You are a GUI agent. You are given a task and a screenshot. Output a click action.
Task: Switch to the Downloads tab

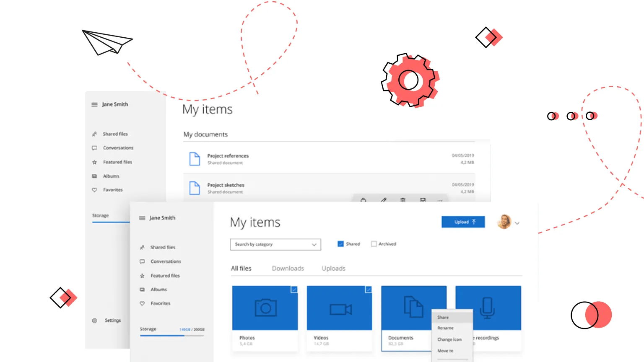click(288, 268)
